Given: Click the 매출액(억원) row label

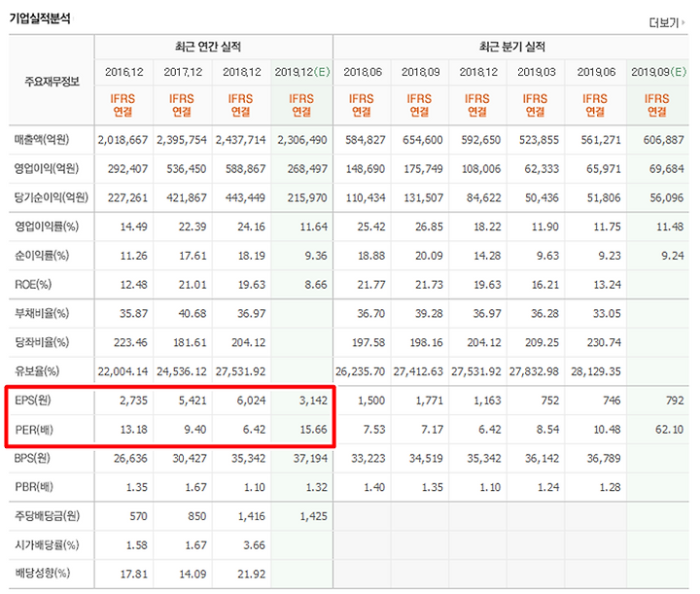Looking at the screenshot, I should pos(42,140).
